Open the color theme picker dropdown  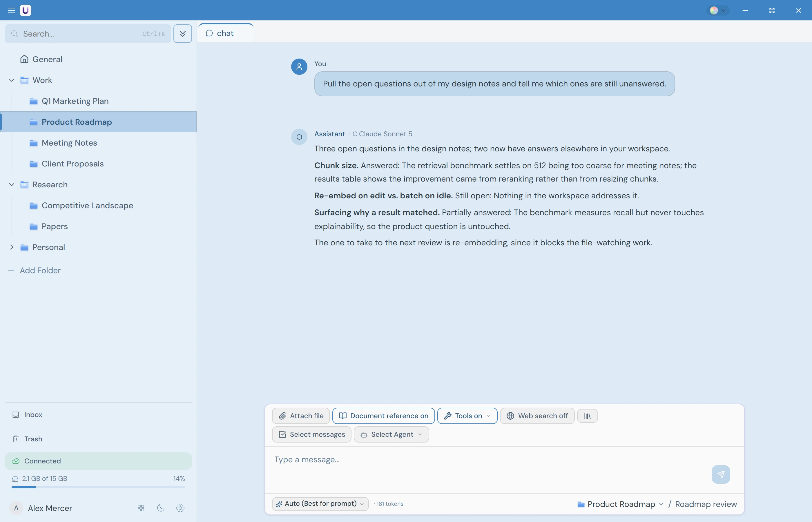click(717, 10)
